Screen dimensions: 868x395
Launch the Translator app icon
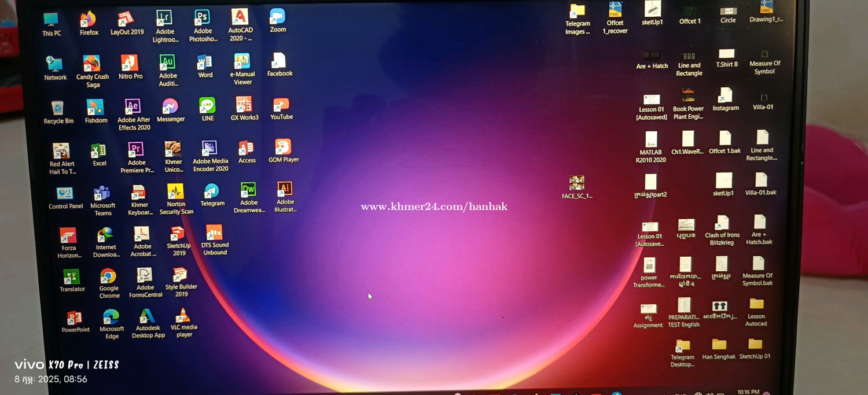(x=72, y=280)
